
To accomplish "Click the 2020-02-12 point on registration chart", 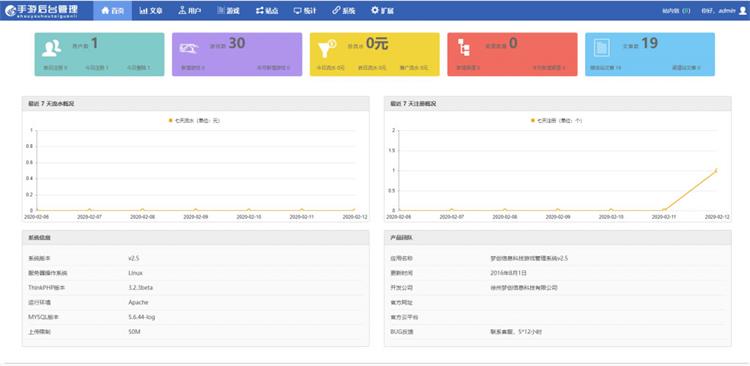I will 716,170.
